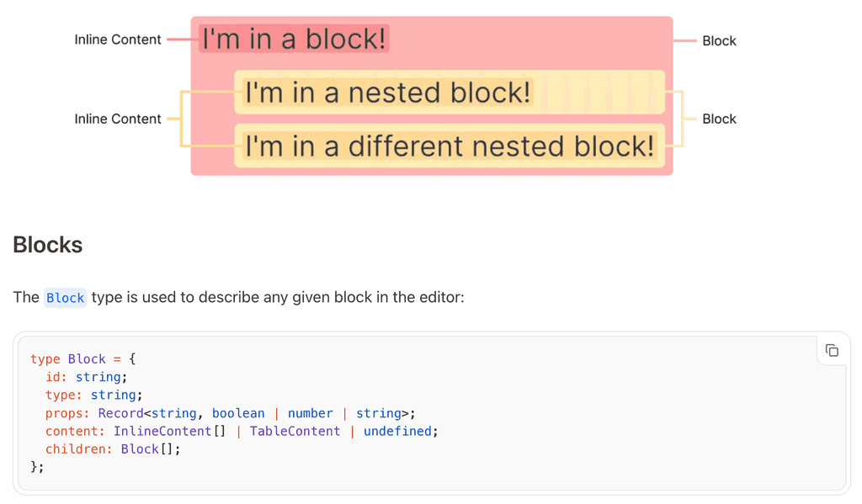Click the copy code icon
Screen dimensions: 862x504
pyautogui.click(x=832, y=350)
